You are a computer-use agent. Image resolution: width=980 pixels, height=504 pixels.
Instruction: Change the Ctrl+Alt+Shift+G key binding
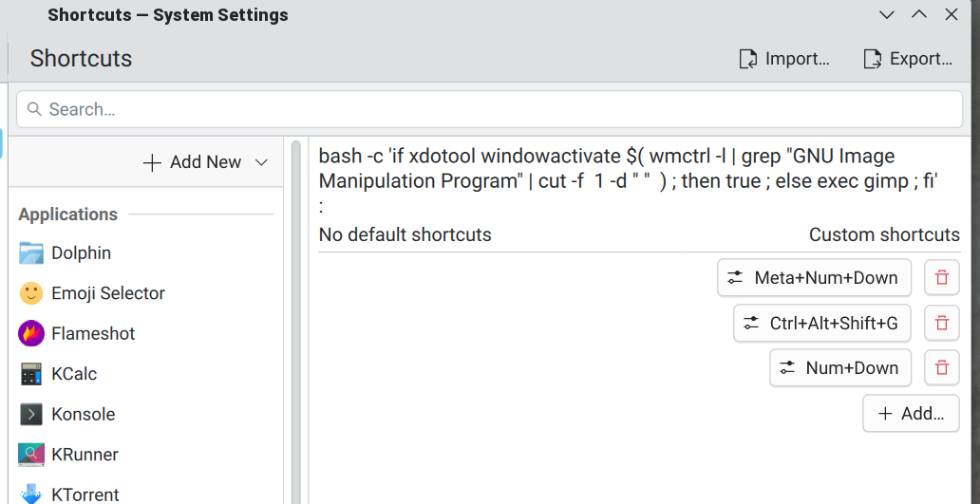pyautogui.click(x=822, y=324)
